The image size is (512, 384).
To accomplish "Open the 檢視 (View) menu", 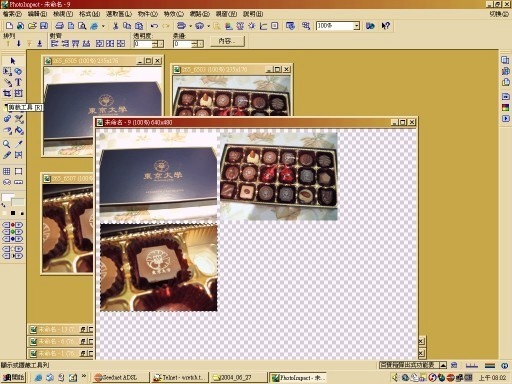I will pos(63,14).
